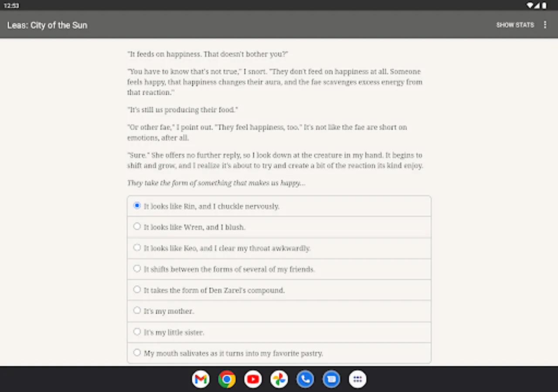Choose "It looks like Keo" option
The height and width of the screenshot is (392, 558).
tap(279, 248)
